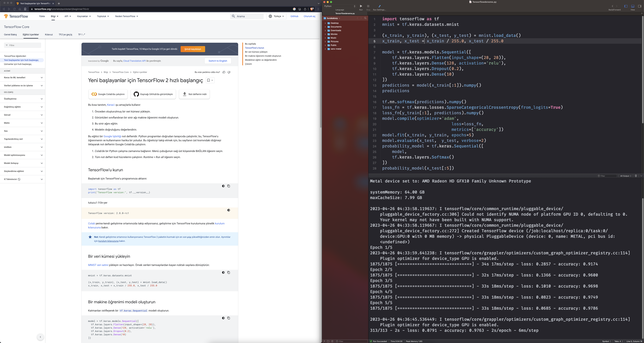Open Run Settings wrench icon
This screenshot has width=644, height=343.
click(379, 6)
